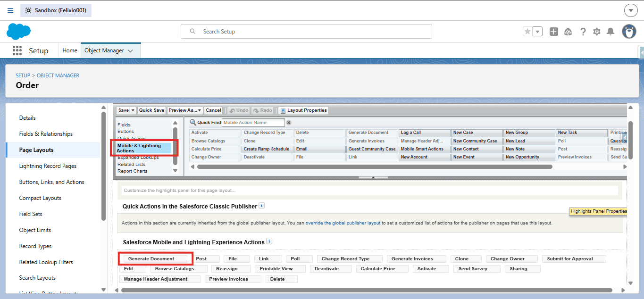644x299 pixels.
Task: Open Object Limits in the sidebar
Action: 35,230
